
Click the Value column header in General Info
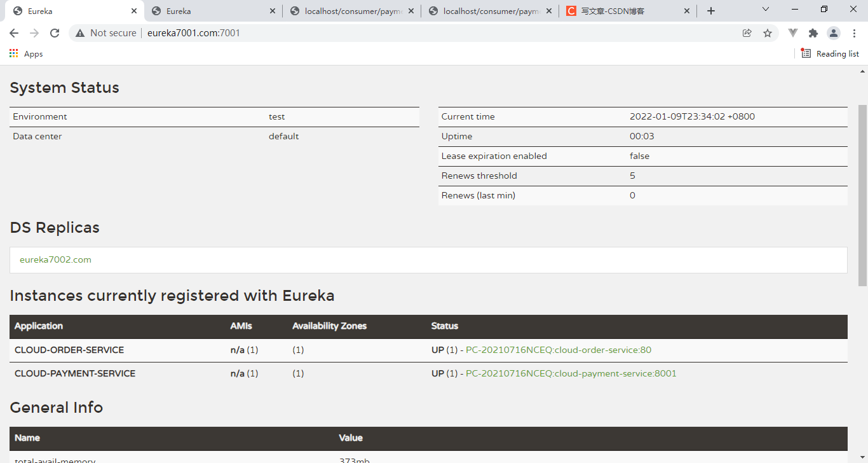[x=351, y=438]
